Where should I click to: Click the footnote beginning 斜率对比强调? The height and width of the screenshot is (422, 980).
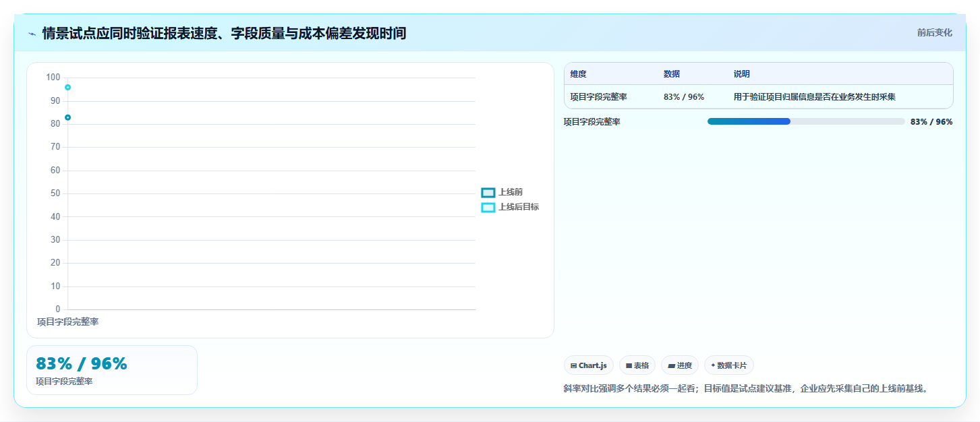coord(746,389)
